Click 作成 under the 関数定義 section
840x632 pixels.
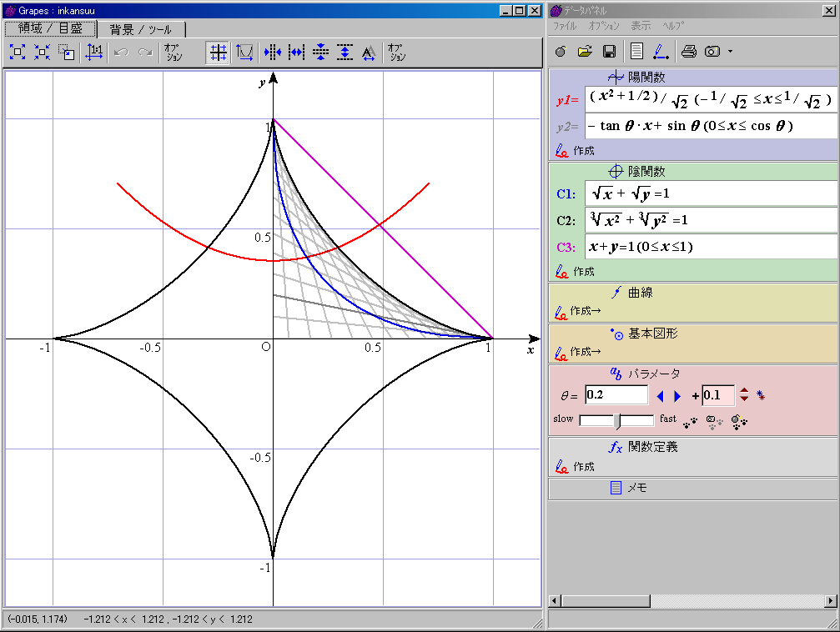[584, 467]
